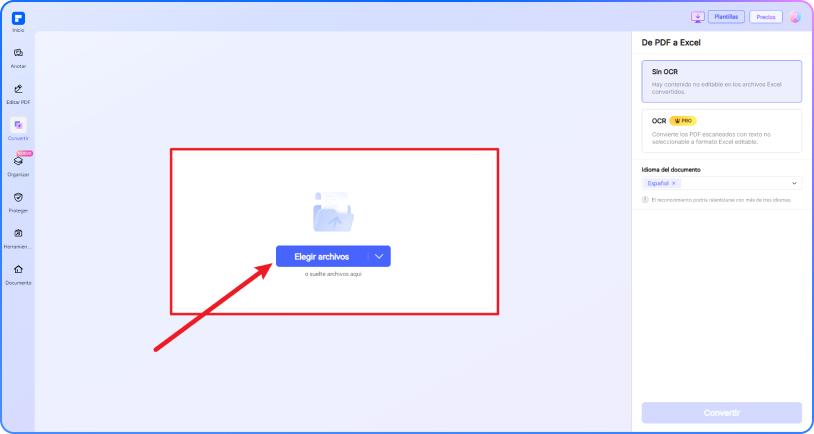The image size is (814, 434).
Task: Expand the Idioma del documento dropdown
Action: click(794, 183)
